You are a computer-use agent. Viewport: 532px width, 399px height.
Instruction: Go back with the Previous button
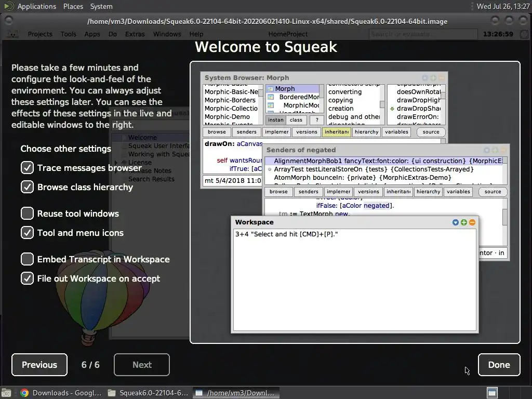pyautogui.click(x=39, y=365)
